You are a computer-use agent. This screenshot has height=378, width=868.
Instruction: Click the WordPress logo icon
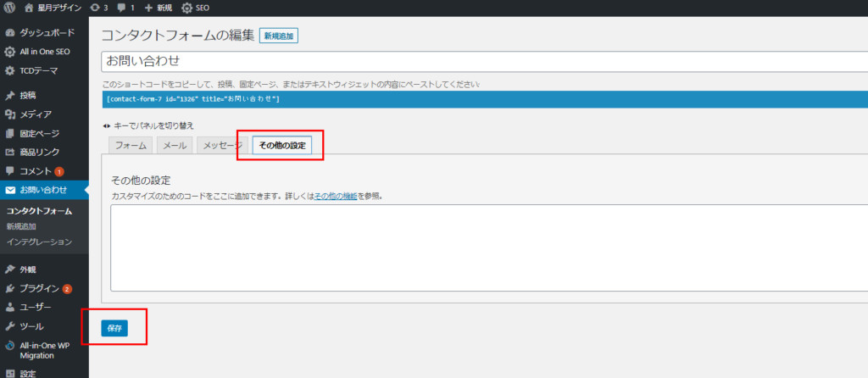[9, 8]
